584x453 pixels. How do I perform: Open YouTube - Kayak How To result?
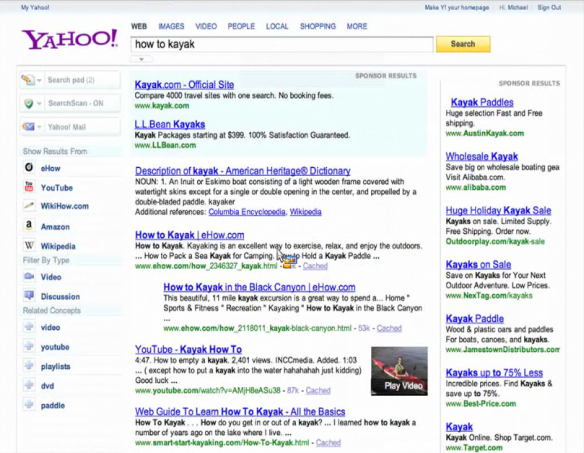click(x=188, y=349)
